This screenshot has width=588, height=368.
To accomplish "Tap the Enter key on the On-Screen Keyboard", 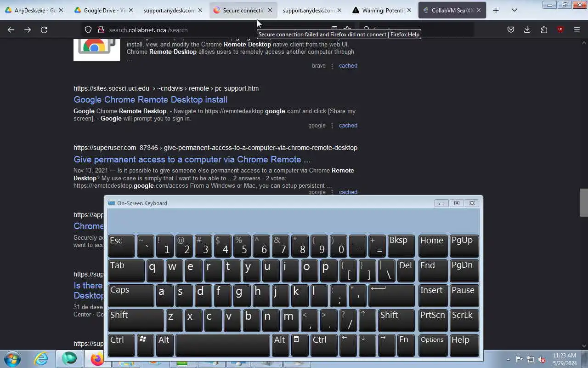I will [x=391, y=295].
